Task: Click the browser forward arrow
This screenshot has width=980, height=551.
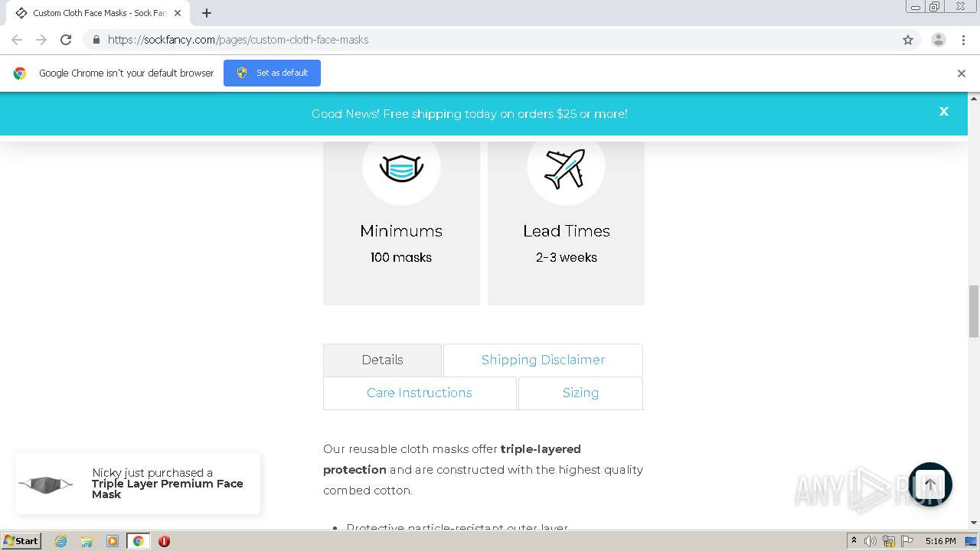Action: [41, 40]
